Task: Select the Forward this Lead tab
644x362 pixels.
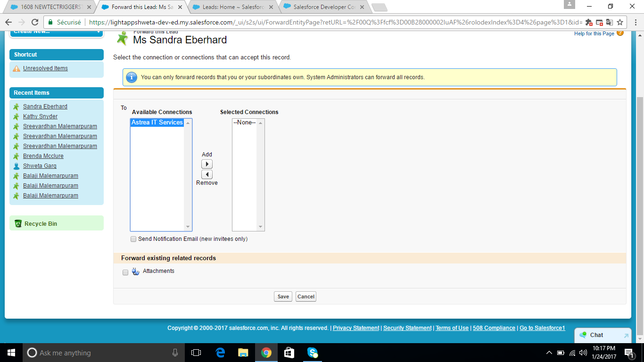Action: point(141,7)
